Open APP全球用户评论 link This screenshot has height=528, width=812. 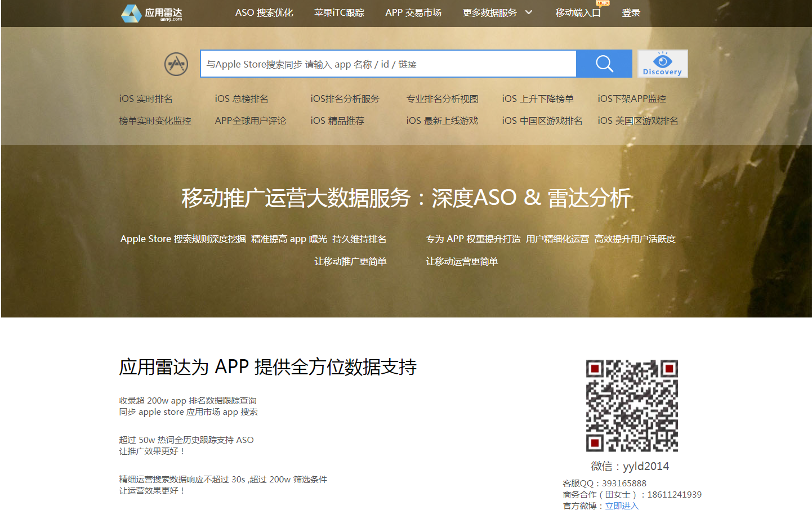[x=248, y=120]
